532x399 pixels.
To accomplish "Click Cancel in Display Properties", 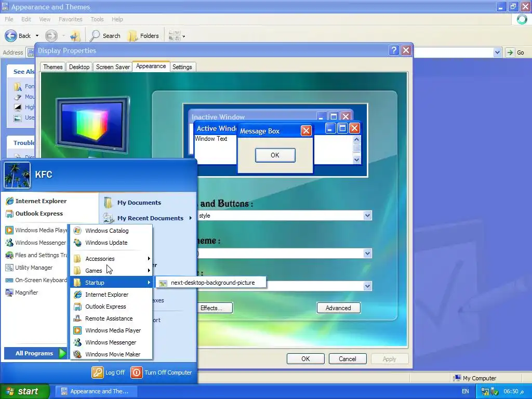I will 348,359.
